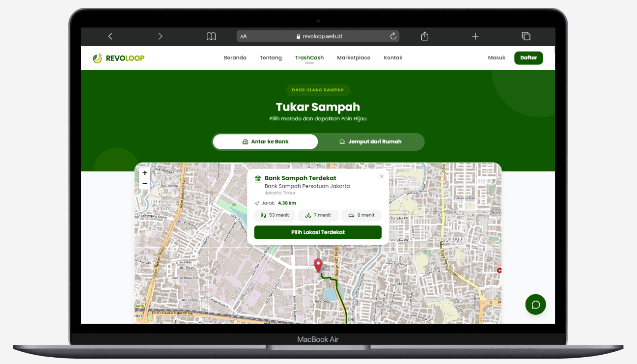Switch to Jemput dari Rumah mode

pos(371,141)
